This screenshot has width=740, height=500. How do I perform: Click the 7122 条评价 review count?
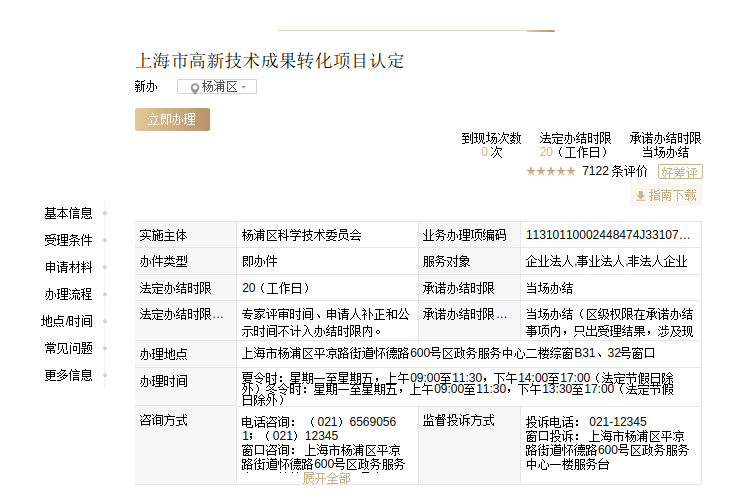614,171
